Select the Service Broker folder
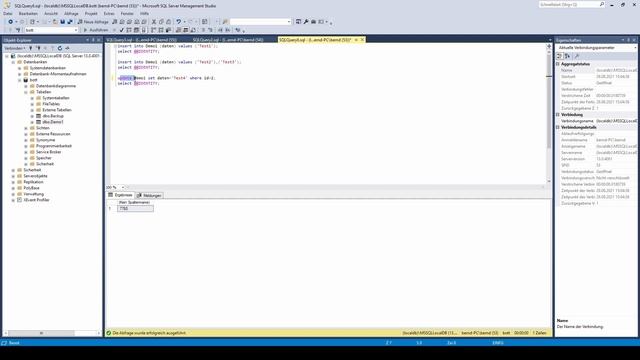 (x=49, y=152)
